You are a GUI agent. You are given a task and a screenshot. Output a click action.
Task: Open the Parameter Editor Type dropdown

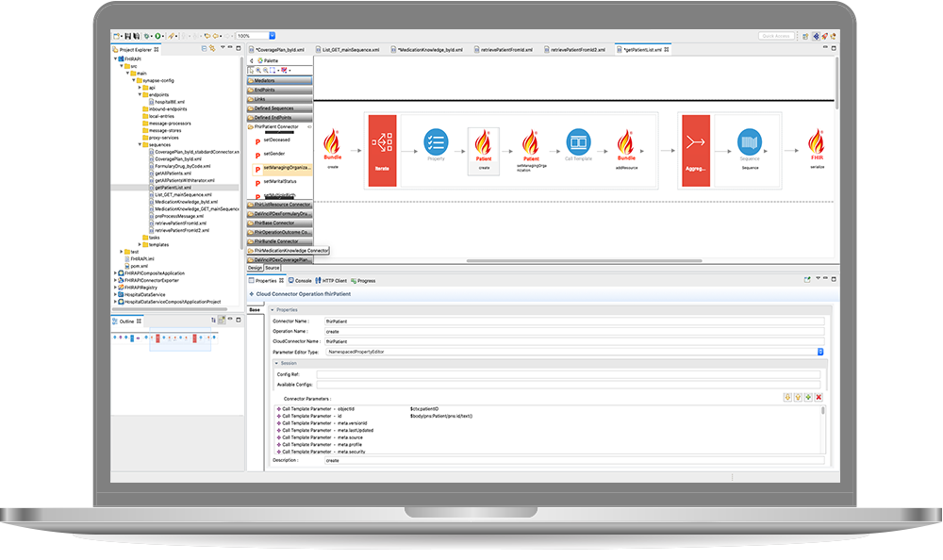(x=820, y=352)
